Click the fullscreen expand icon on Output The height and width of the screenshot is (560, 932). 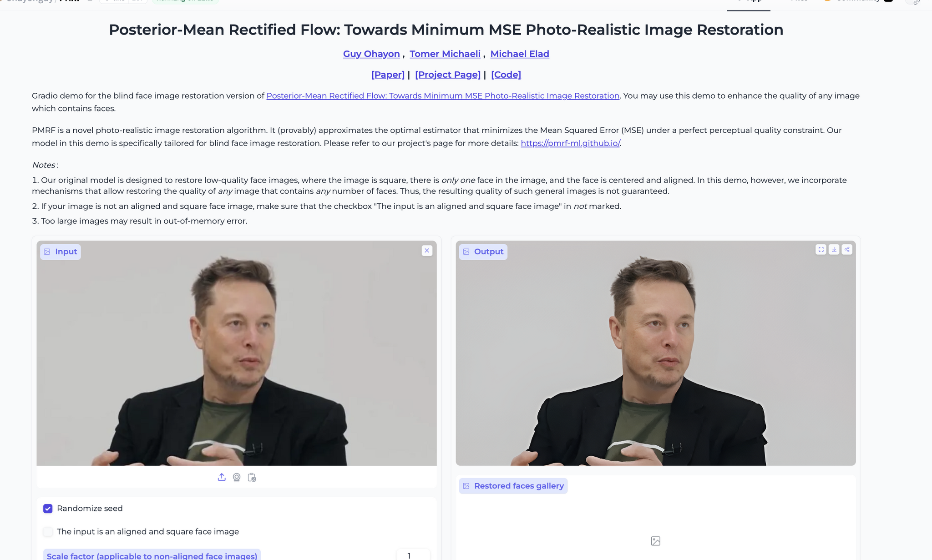pyautogui.click(x=821, y=249)
